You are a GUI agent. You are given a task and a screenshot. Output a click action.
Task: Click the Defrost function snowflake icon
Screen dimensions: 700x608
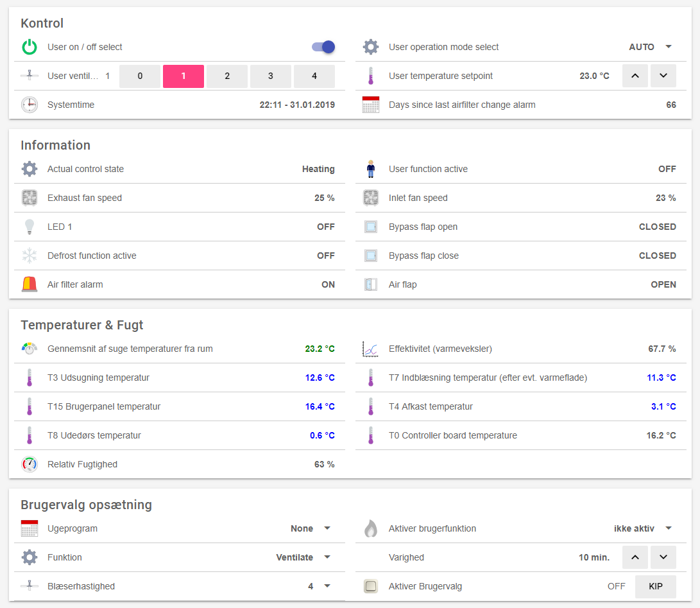click(x=30, y=256)
